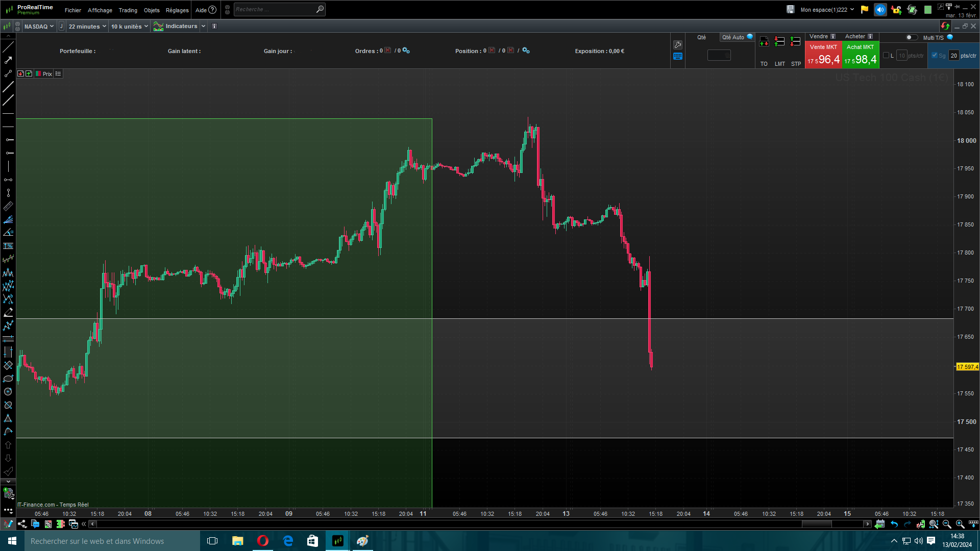This screenshot has height=551, width=980.
Task: Check the L pts/ctr checkbox
Action: [x=886, y=56]
